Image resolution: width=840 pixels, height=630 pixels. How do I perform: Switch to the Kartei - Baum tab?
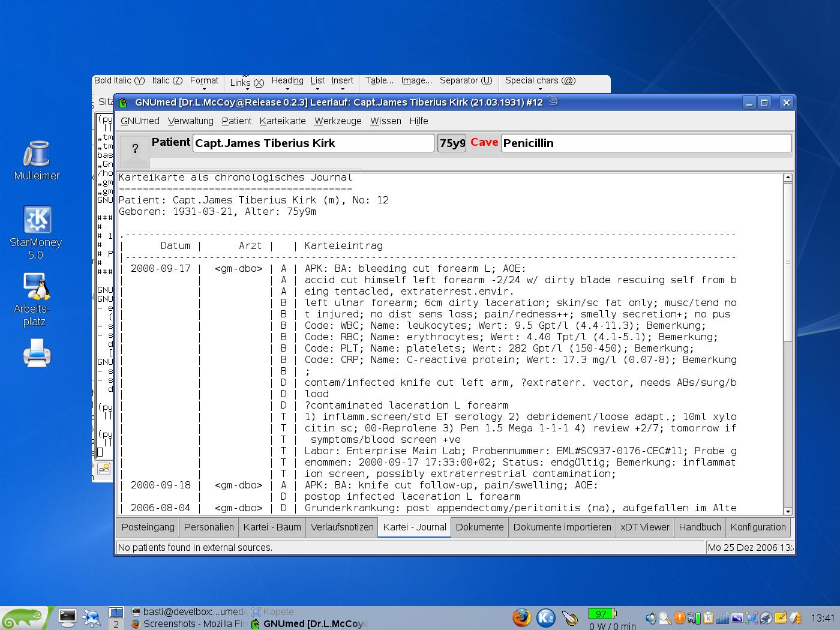coord(272,527)
